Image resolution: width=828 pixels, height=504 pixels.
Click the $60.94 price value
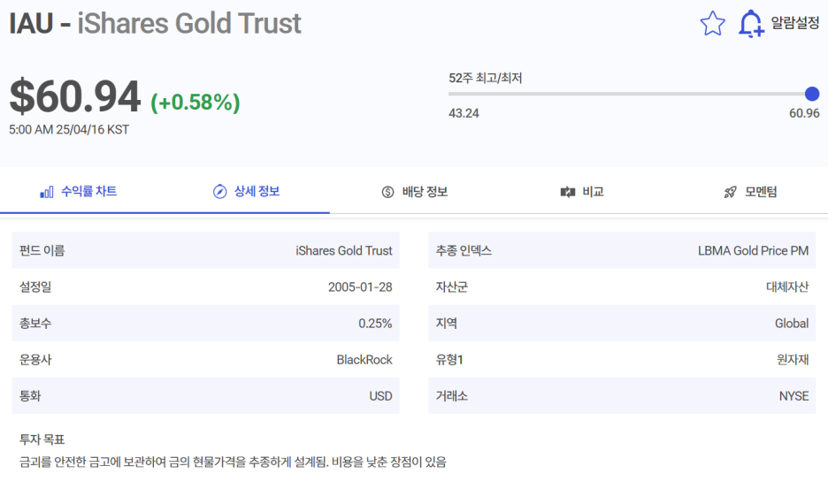[x=75, y=97]
